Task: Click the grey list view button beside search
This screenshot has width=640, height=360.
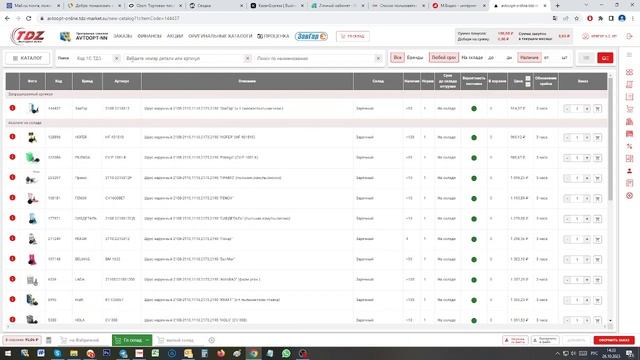Action: coord(586,58)
